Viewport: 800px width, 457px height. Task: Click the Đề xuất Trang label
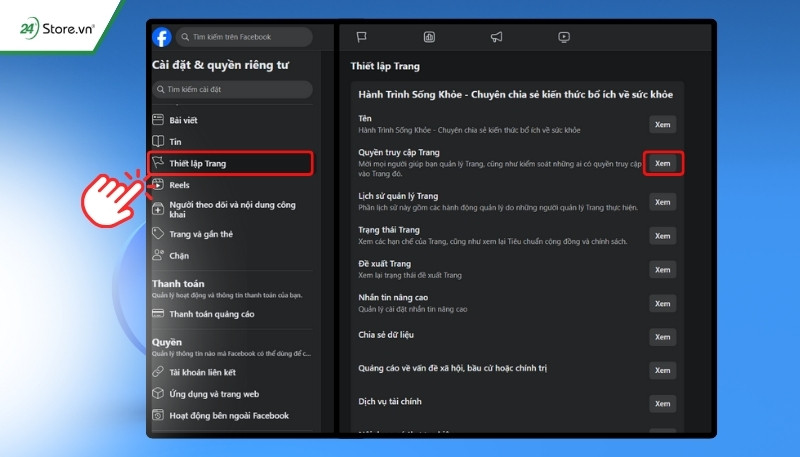[384, 263]
